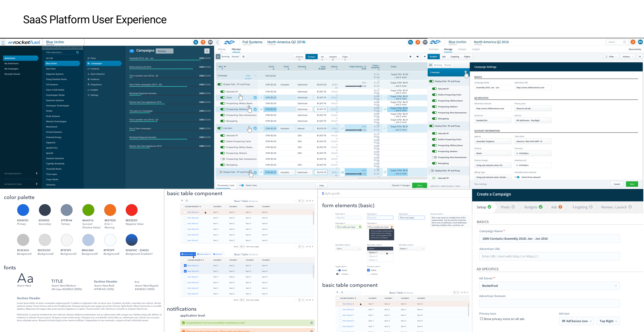
Task: Open Integrations in the Blue Urchin menu
Action: pyautogui.click(x=95, y=85)
